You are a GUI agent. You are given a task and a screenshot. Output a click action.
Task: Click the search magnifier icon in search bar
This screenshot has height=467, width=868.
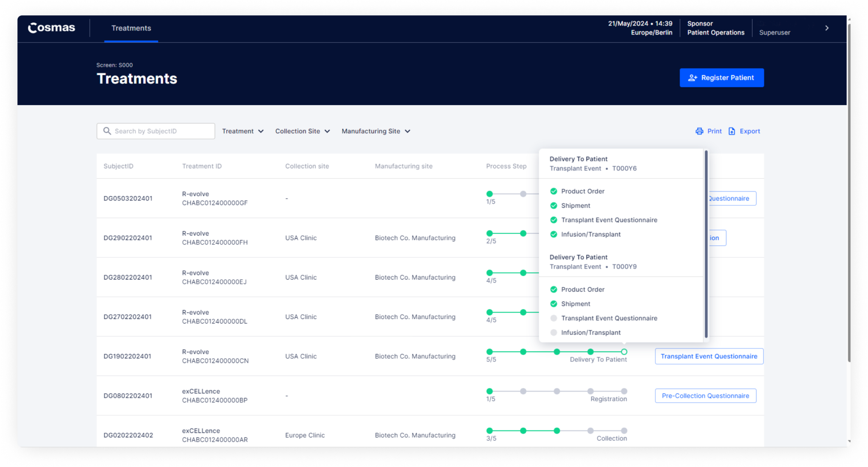107,131
